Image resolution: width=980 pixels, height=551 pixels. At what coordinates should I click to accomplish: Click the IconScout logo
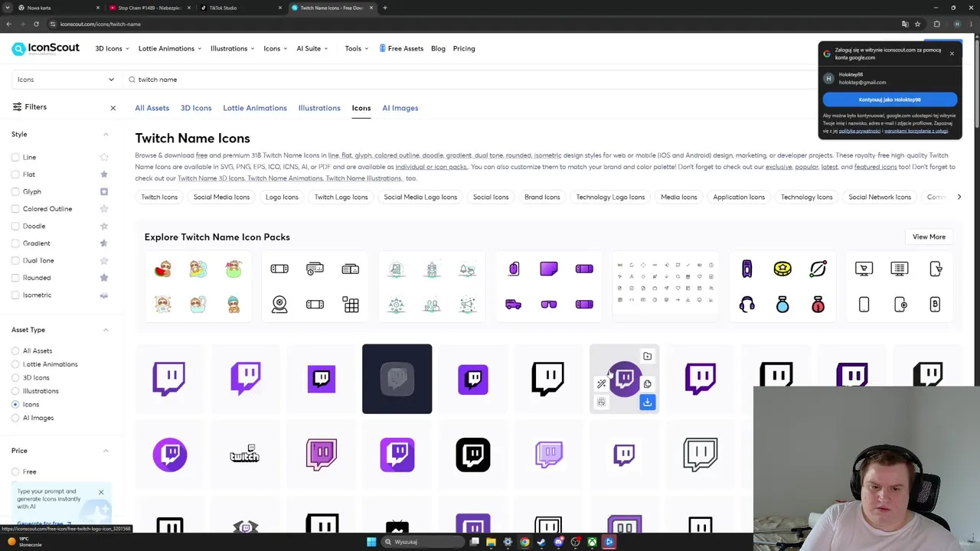(x=46, y=48)
